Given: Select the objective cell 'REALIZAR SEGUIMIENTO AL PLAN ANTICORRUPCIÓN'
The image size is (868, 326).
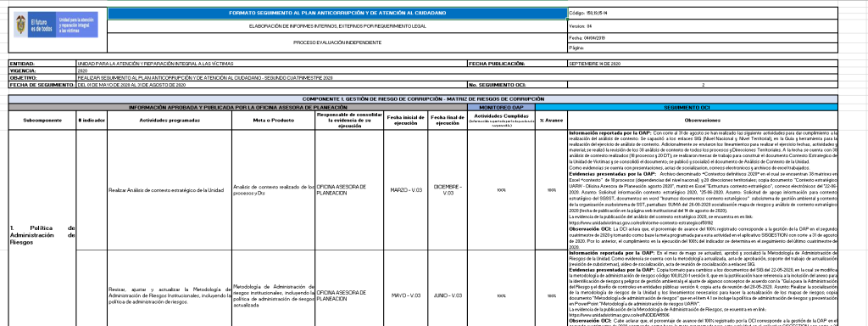Looking at the screenshot, I should click(x=457, y=78).
